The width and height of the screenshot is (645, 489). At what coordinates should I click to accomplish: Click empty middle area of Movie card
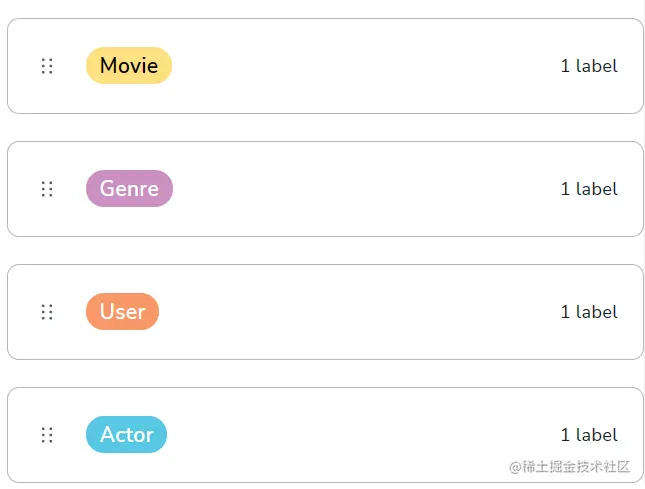tap(360, 66)
